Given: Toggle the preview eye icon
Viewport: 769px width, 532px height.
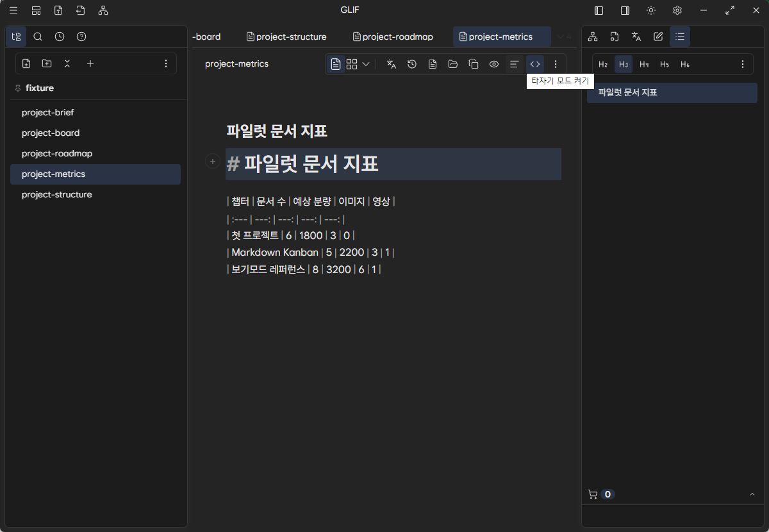Looking at the screenshot, I should (x=494, y=63).
